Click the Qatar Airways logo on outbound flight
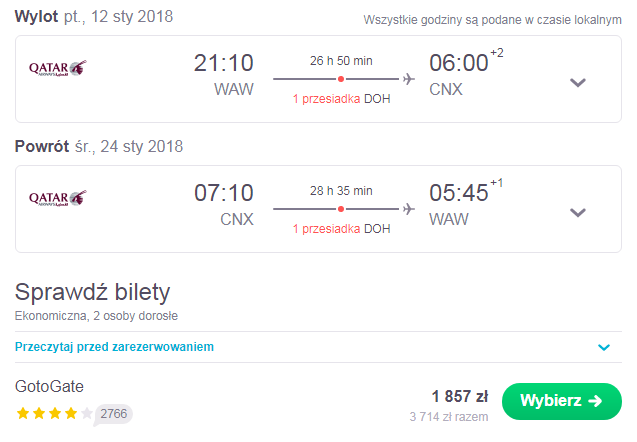Screen dimensions: 637x442 [x=58, y=69]
